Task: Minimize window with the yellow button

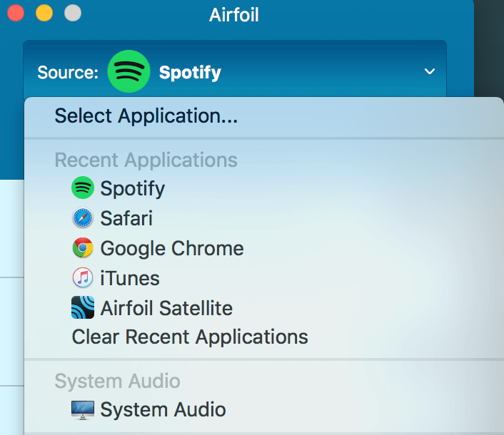Action: [44, 13]
